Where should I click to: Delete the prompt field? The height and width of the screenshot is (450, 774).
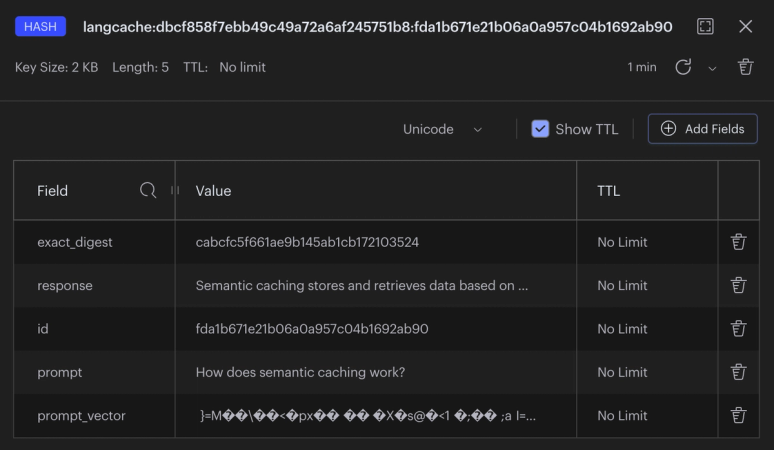pos(738,372)
